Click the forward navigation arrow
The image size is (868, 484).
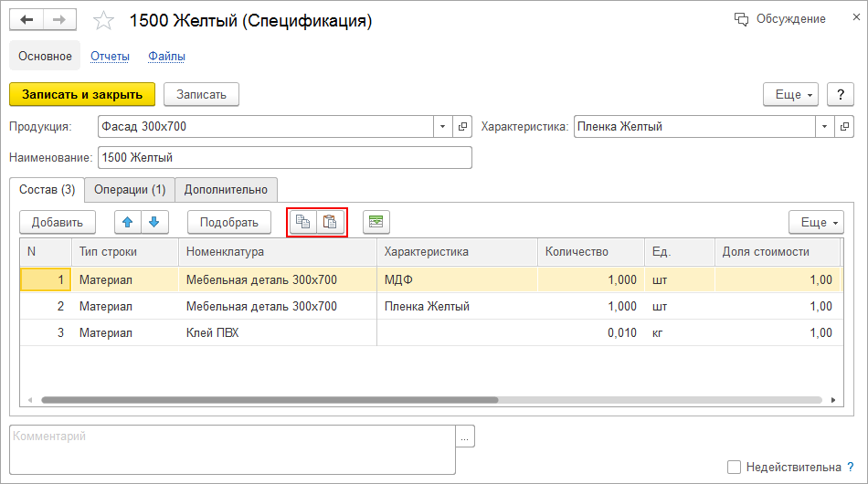58,20
